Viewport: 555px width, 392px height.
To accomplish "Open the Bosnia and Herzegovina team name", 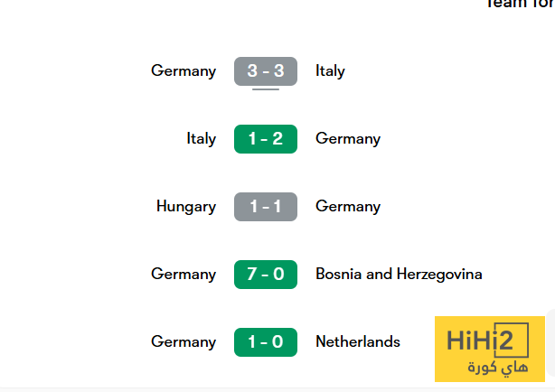I will point(399,274).
